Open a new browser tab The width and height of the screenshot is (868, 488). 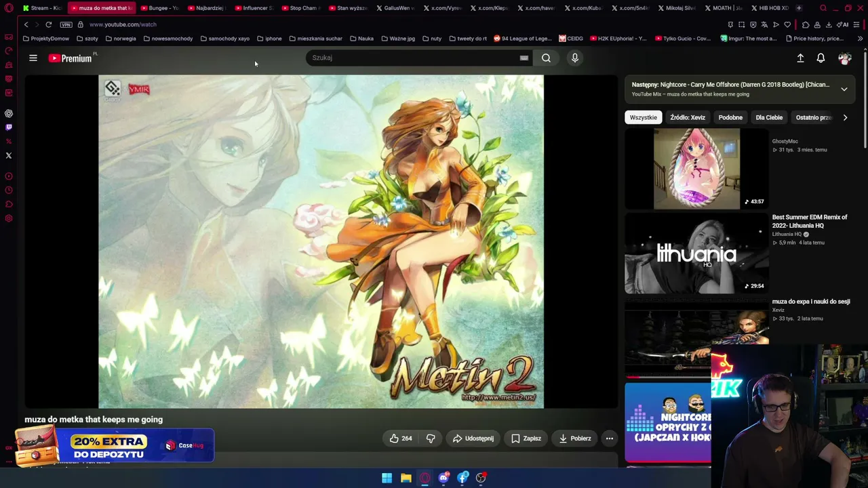(799, 8)
